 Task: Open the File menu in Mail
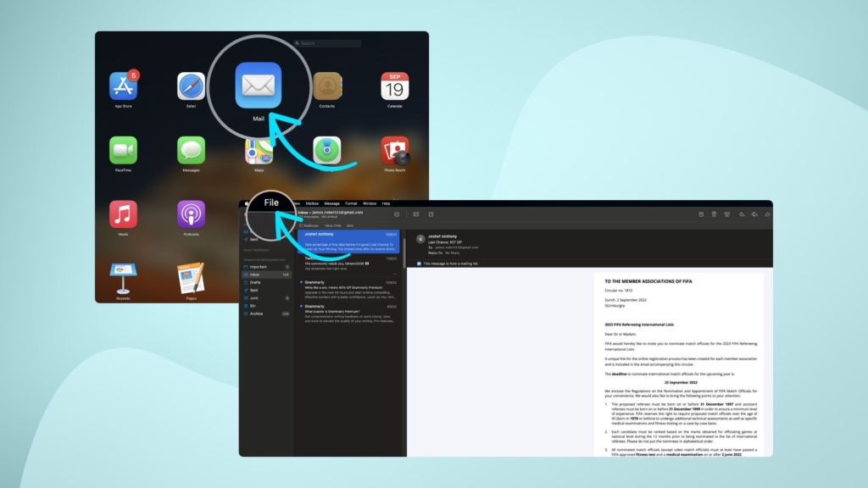point(271,202)
